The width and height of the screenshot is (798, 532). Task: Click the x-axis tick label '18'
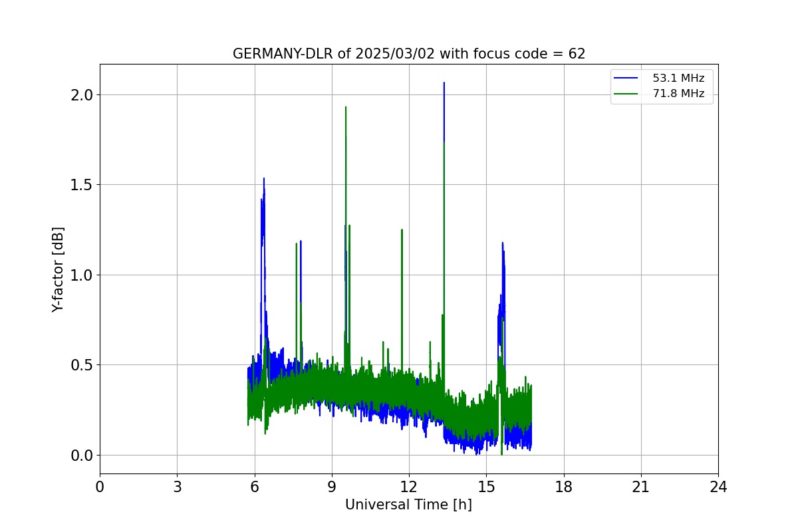click(564, 487)
